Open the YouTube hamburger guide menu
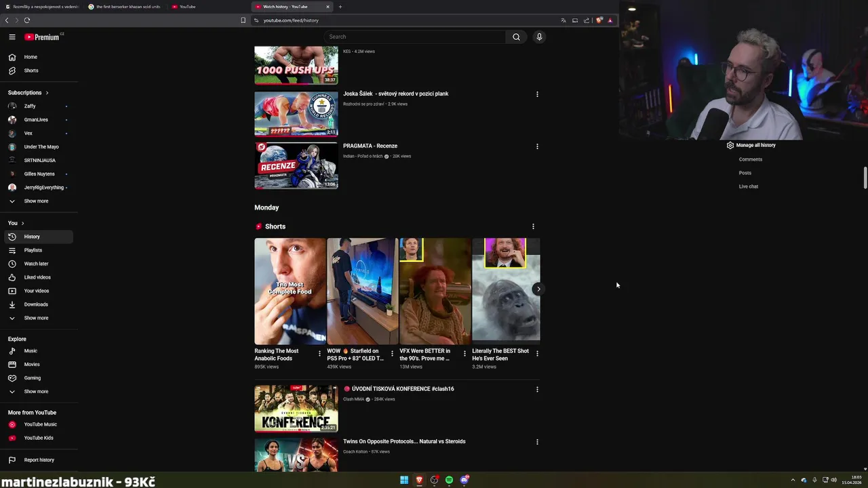 (12, 37)
